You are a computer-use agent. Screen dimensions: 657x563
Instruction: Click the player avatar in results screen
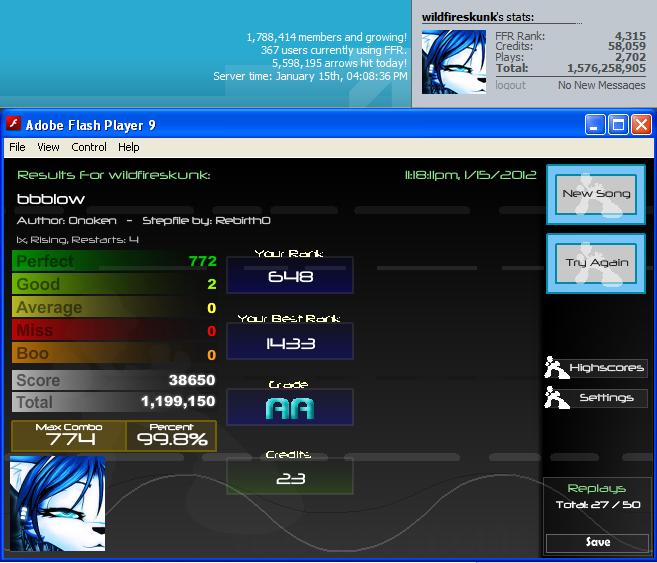tap(57, 504)
